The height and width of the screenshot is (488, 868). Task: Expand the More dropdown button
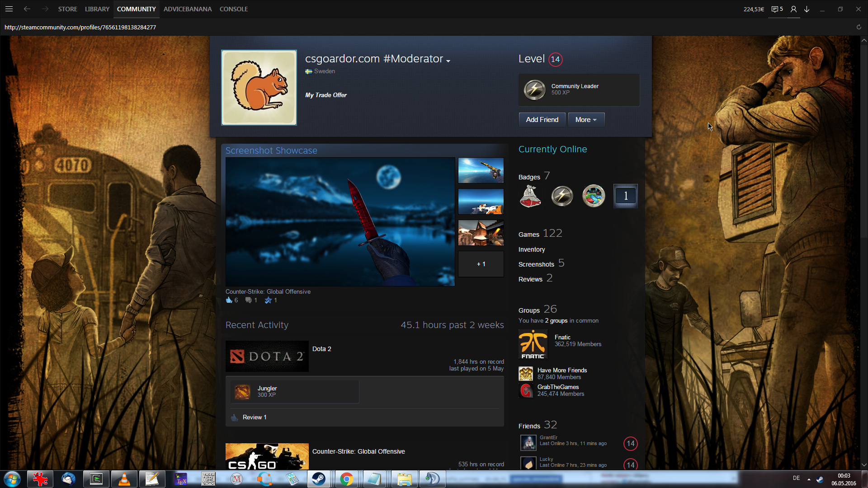(586, 120)
